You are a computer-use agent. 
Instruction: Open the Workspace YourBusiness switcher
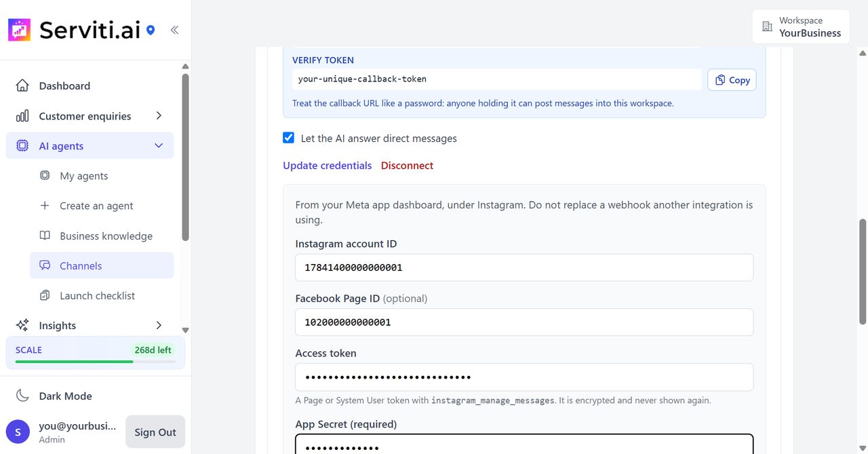point(801,26)
